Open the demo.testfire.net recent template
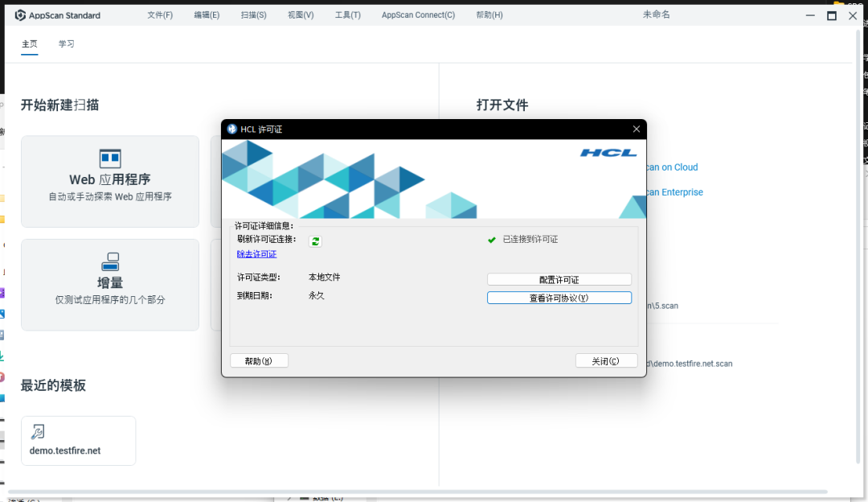This screenshot has height=502, width=868. point(79,441)
